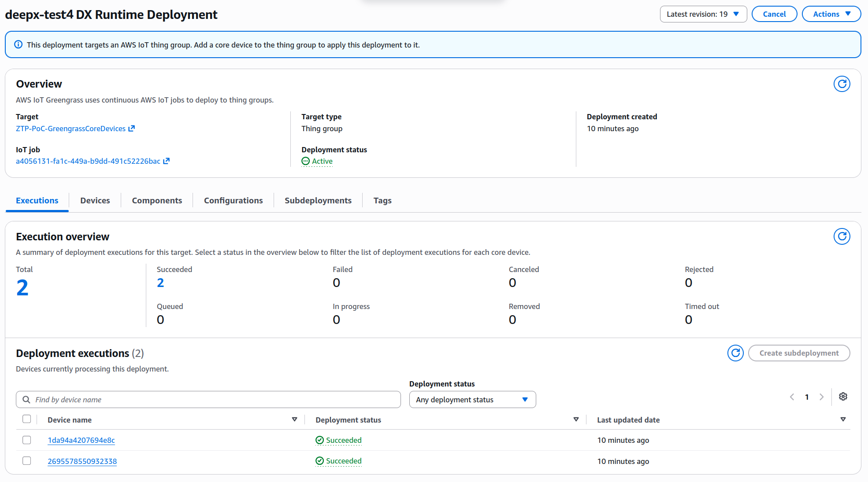Click Succeeded check icon for 2695578550932338
This screenshot has height=482, width=868.
319,461
